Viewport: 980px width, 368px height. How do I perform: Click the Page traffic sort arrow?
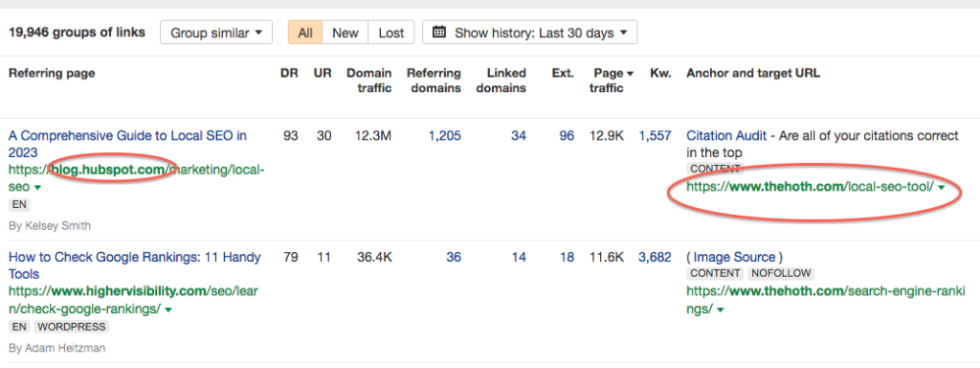pyautogui.click(x=630, y=74)
